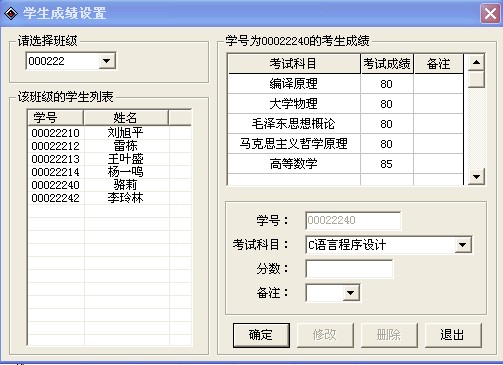Click the score 80 for 毛泽东思想概论
The width and height of the screenshot is (503, 365).
click(x=387, y=124)
